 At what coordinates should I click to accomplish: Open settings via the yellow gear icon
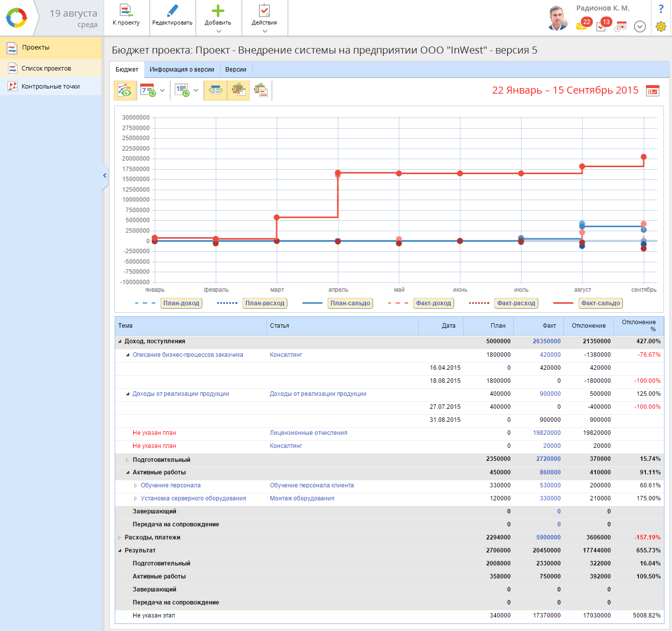[x=661, y=27]
